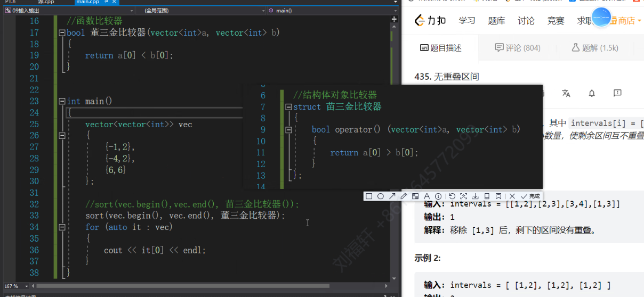This screenshot has width=644, height=297.
Task: Open the 竞赛 contest menu
Action: 556,21
